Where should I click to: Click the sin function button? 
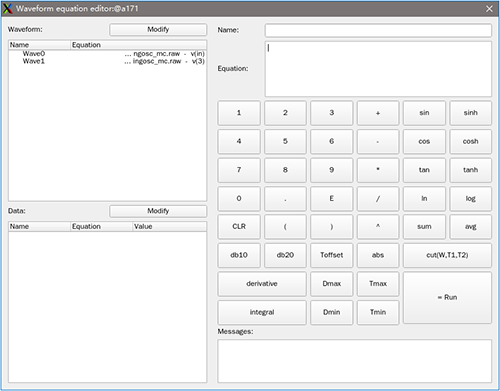coord(424,113)
